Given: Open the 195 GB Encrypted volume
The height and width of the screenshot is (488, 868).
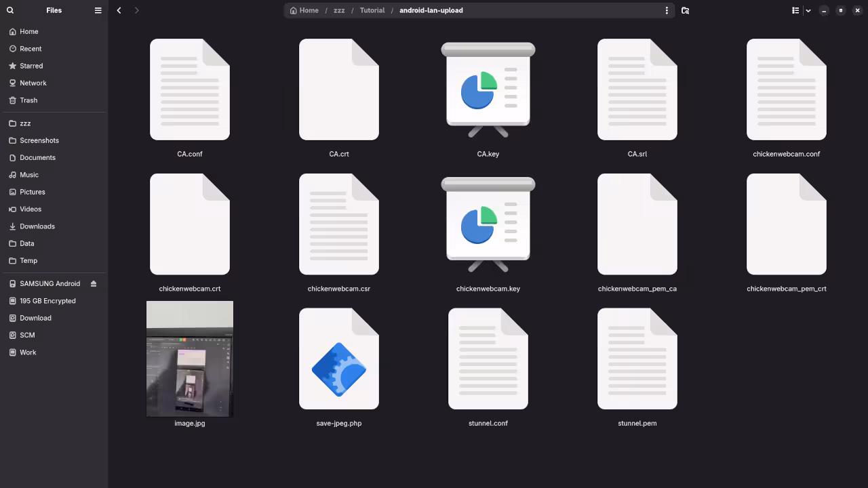Looking at the screenshot, I should click(x=54, y=301).
